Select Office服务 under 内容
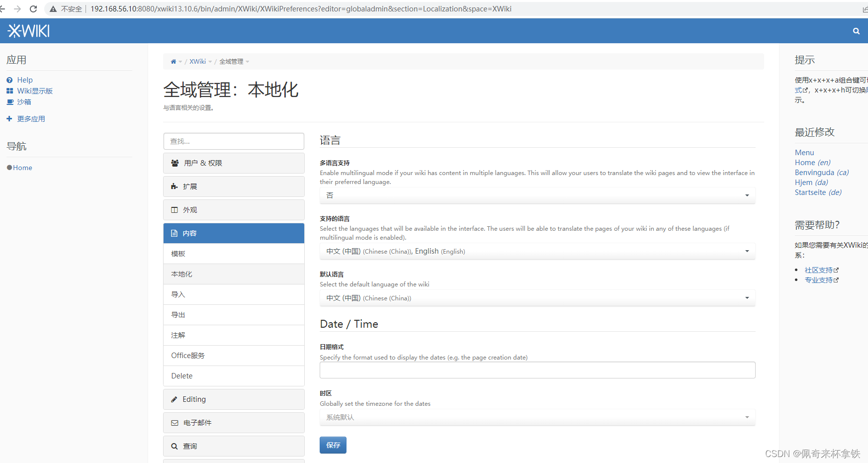Image resolution: width=868 pixels, height=463 pixels. (234, 356)
